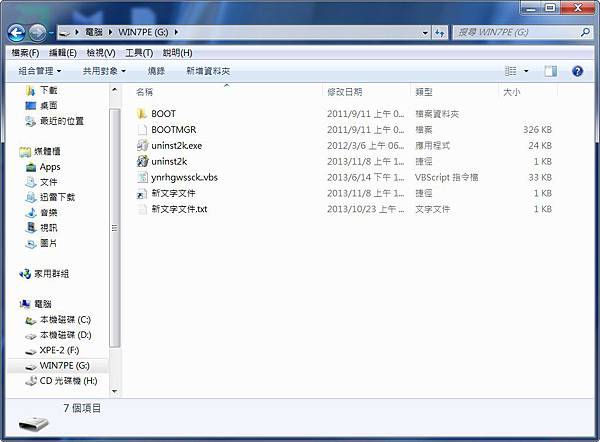This screenshot has width=600, height=442.
Task: Click the navigation pane scrollbar up arrow
Action: (x=114, y=90)
